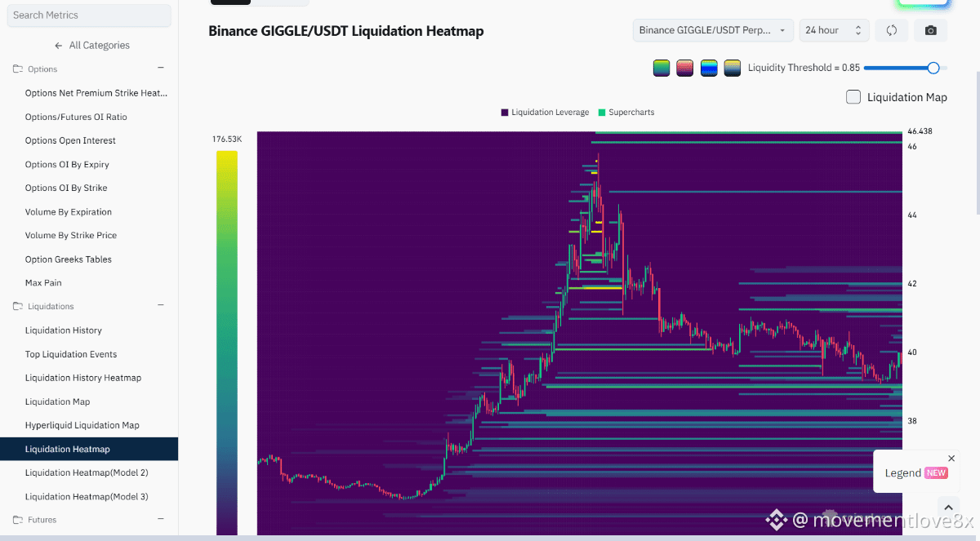The image size is (980, 541).
Task: Click the refresh chart icon
Action: pos(892,30)
